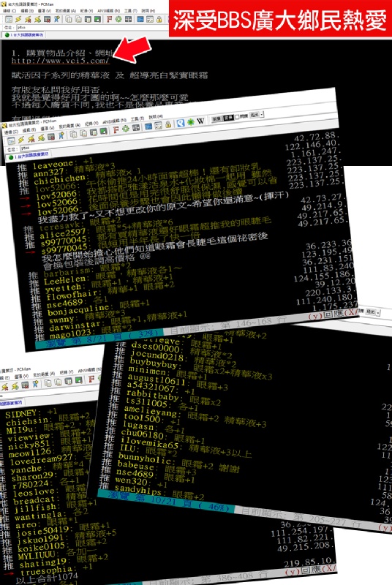Select the foreground color button in ANSI toolbar
This screenshot has height=585, width=392.
click(x=216, y=118)
